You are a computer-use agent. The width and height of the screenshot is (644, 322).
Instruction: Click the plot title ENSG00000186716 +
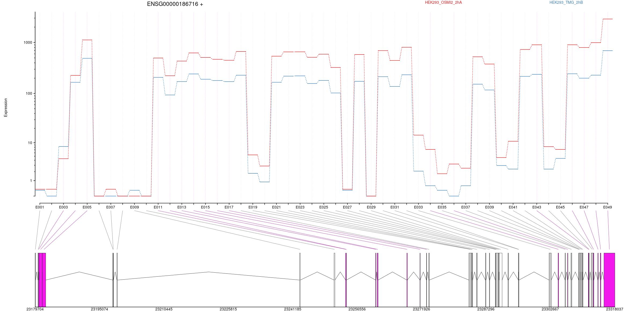[x=175, y=4]
